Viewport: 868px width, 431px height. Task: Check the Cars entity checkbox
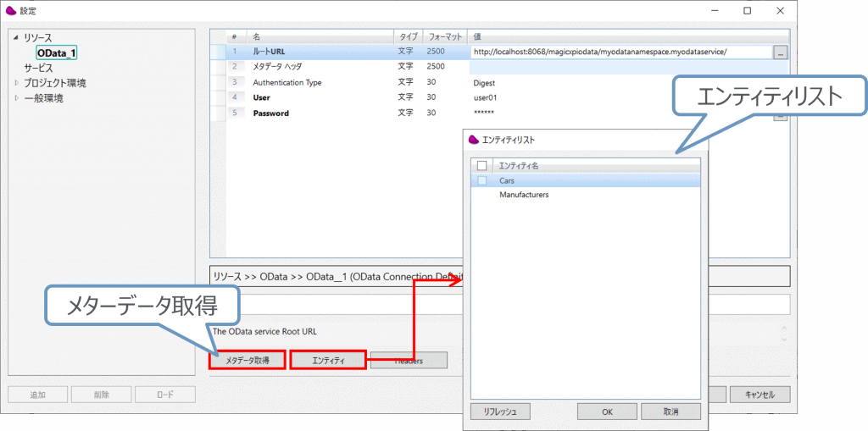click(482, 180)
